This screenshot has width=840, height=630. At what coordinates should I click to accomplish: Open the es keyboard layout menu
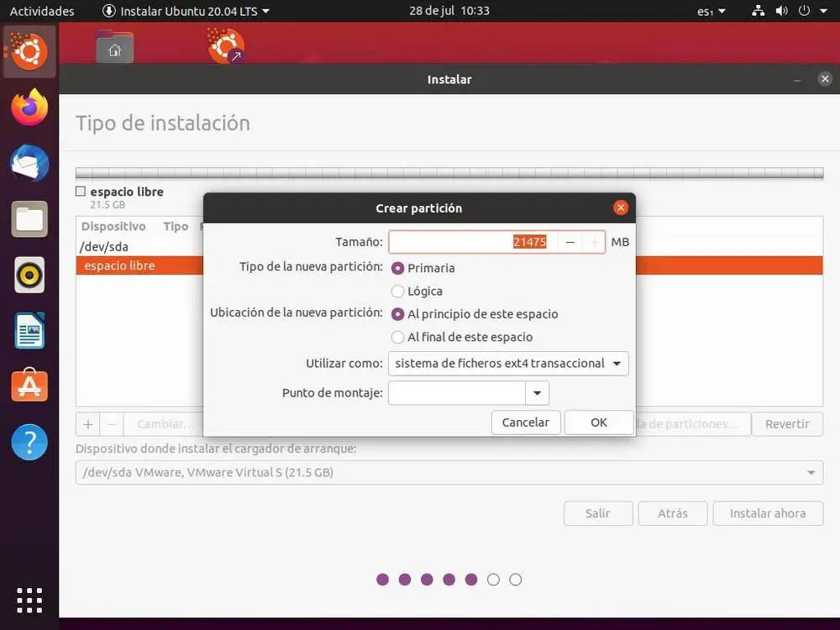click(711, 11)
